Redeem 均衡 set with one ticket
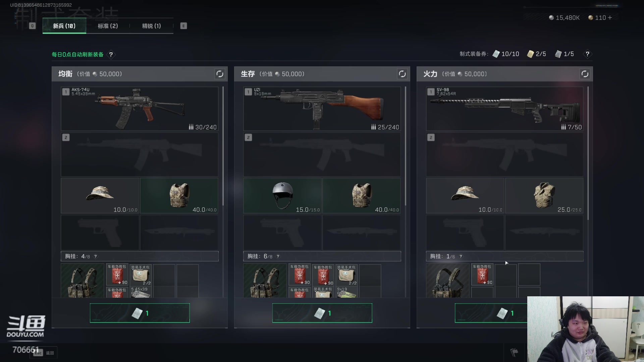Viewport: 644px width, 362px height. click(x=140, y=313)
